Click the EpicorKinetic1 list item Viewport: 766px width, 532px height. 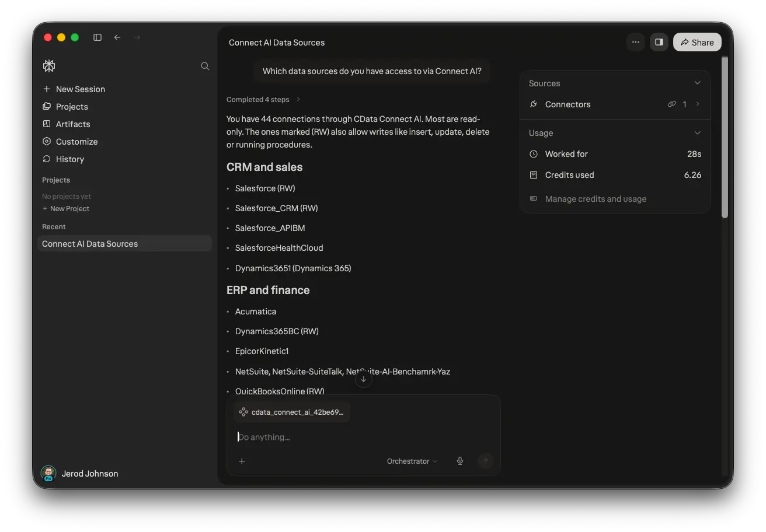262,351
